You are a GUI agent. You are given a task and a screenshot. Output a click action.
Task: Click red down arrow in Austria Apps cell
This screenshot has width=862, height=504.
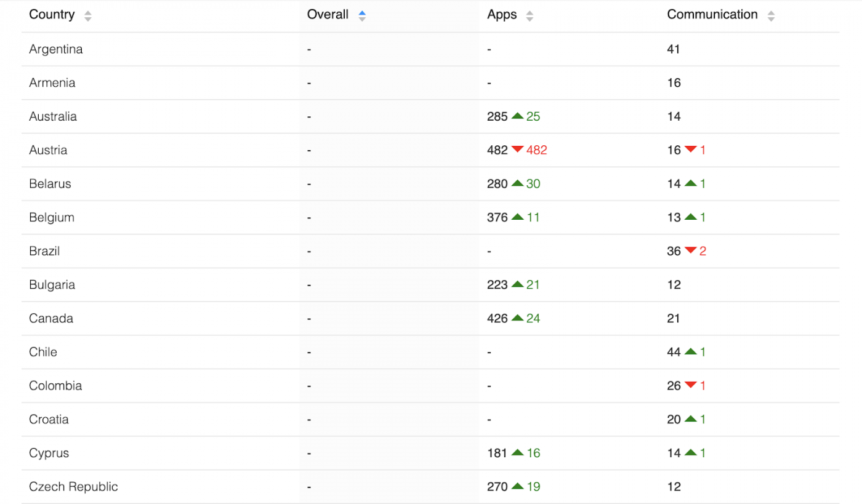pos(517,150)
